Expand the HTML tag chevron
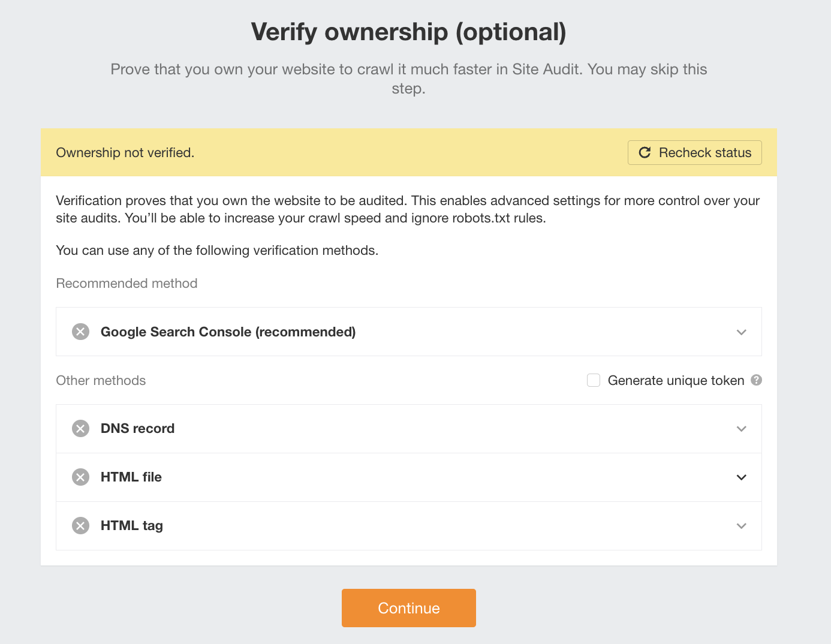The height and width of the screenshot is (644, 831). click(742, 526)
